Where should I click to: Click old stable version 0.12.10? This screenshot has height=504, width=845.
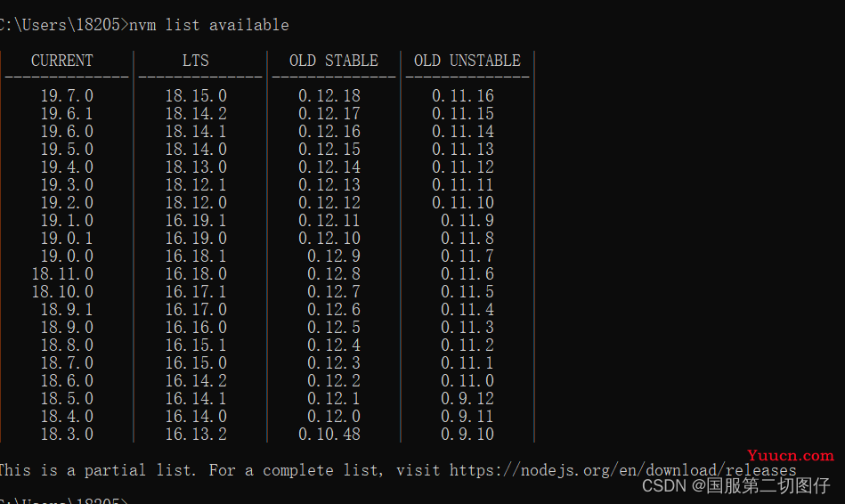coord(329,239)
